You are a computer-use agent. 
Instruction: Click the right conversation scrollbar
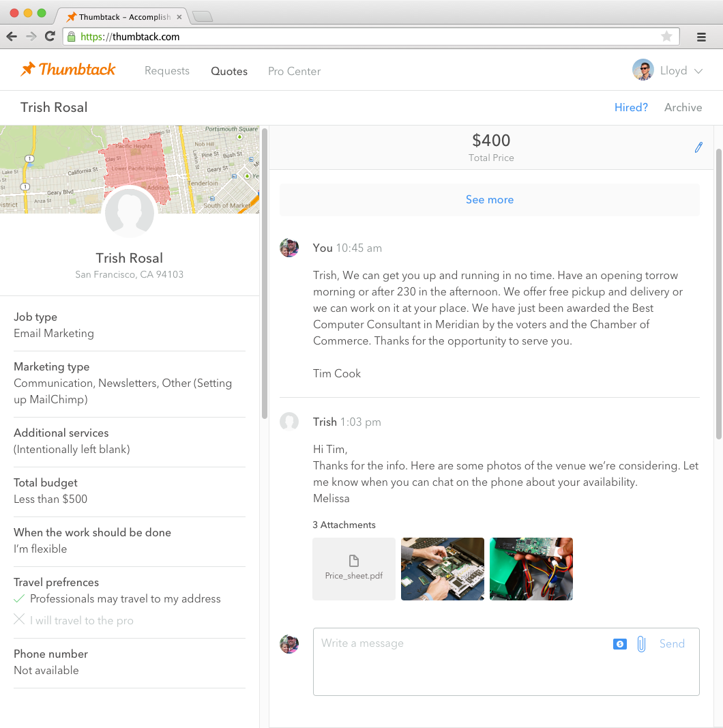(719, 293)
